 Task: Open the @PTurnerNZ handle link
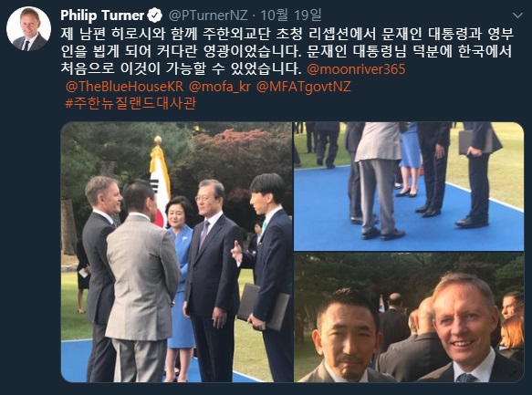point(208,16)
